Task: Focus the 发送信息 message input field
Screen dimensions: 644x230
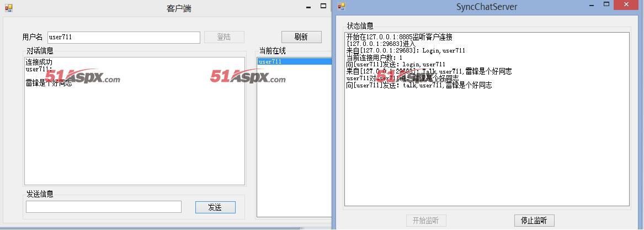Action: (x=104, y=207)
